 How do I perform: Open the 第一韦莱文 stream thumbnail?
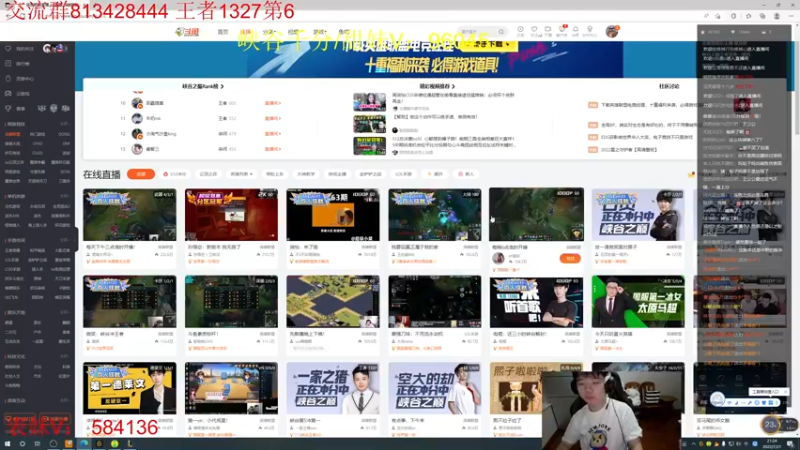(130, 388)
